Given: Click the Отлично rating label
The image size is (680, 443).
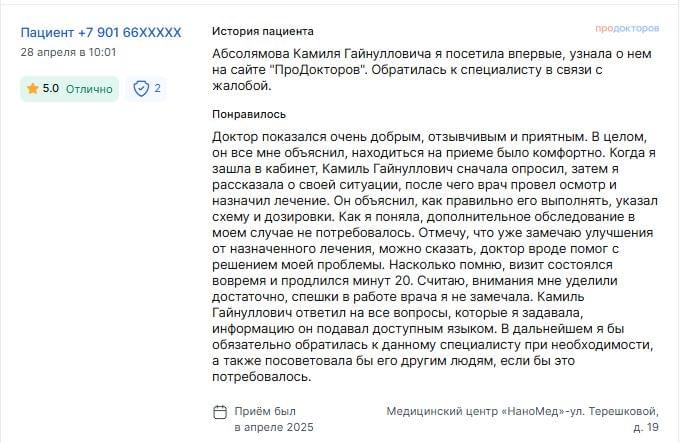Looking at the screenshot, I should pos(89,89).
